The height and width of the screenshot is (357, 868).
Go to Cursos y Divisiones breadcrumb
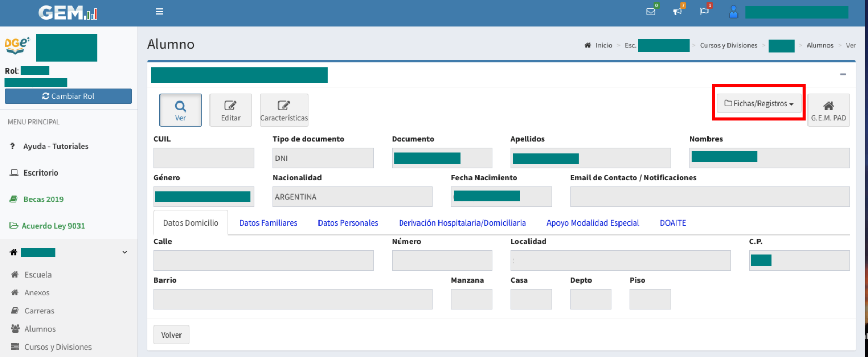729,46
